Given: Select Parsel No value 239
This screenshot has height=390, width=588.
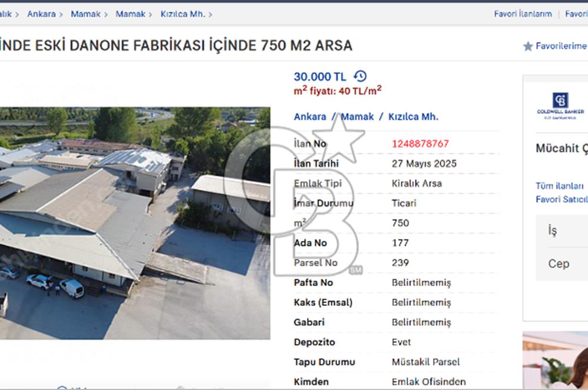Looking at the screenshot, I should click(400, 263).
